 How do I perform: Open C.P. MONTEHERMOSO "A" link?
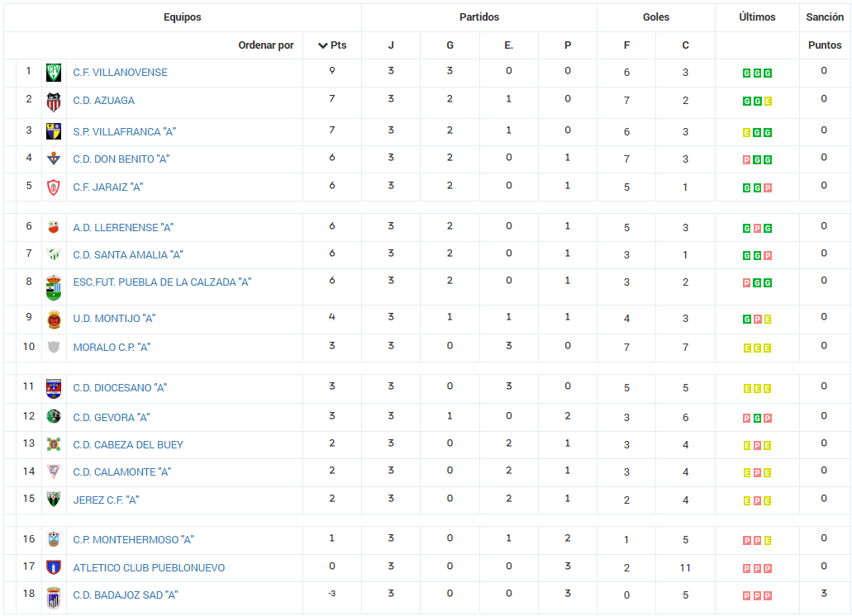(134, 540)
